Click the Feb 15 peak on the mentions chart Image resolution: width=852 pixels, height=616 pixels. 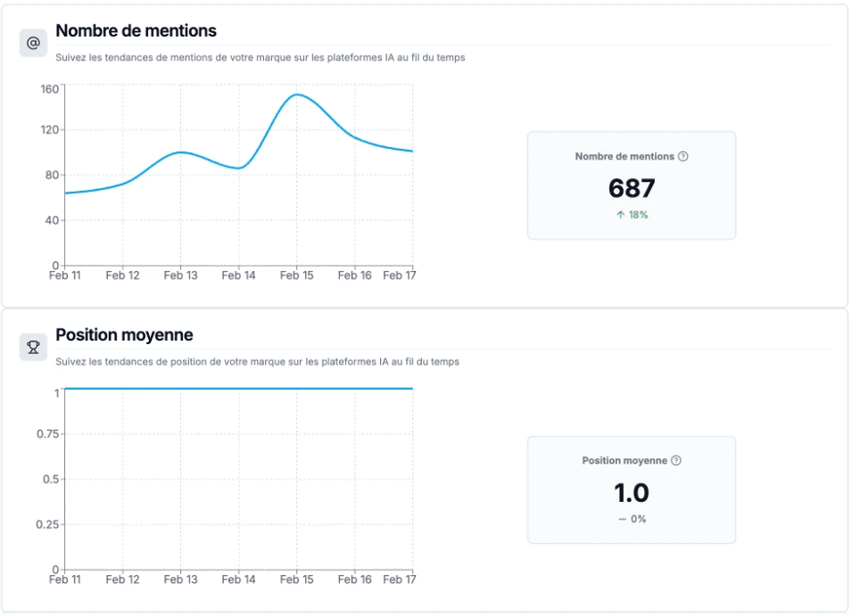(x=297, y=94)
